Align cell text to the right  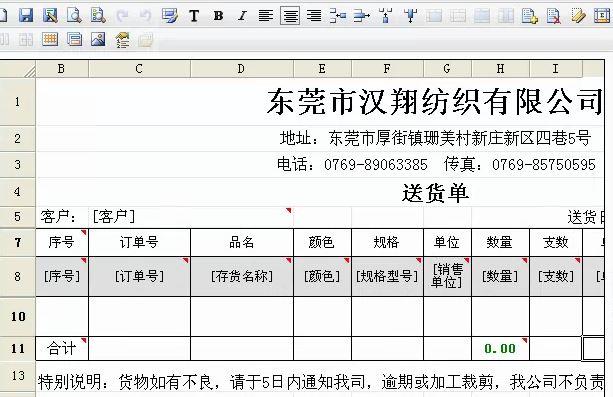coord(314,16)
